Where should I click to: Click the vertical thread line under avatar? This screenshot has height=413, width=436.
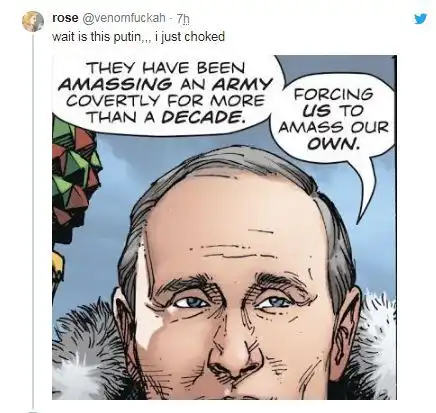tap(33, 221)
